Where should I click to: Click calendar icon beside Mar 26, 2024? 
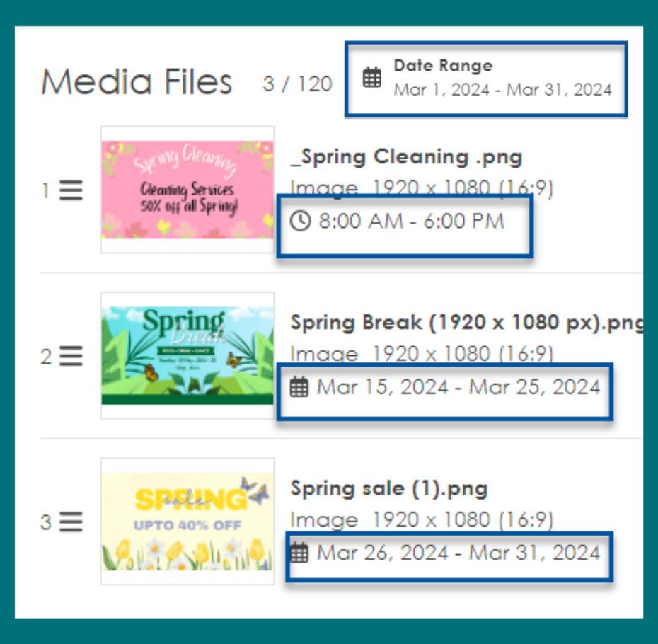point(299,553)
